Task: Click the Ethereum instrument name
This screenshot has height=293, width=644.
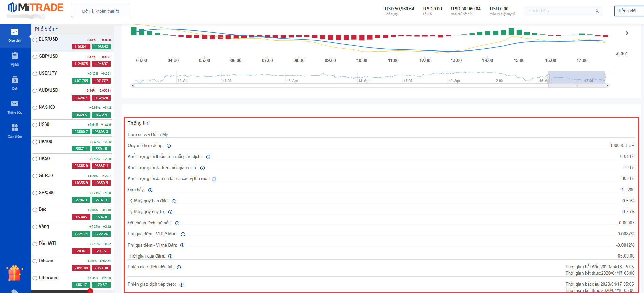Action: 48,278
